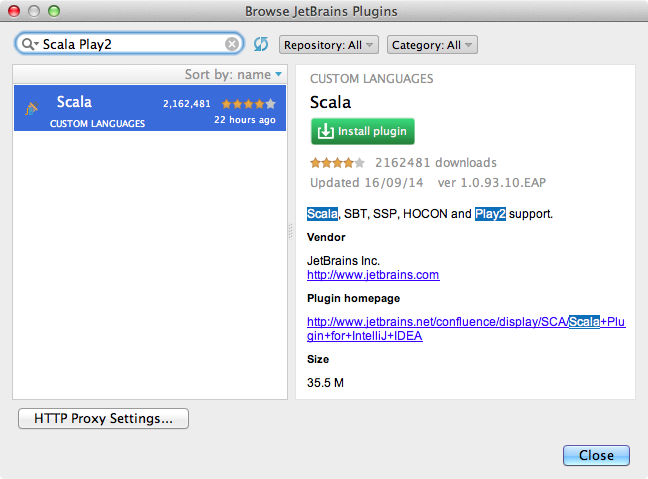The height and width of the screenshot is (479, 648).
Task: Focus the Scala Play2 search field
Action: coord(129,44)
